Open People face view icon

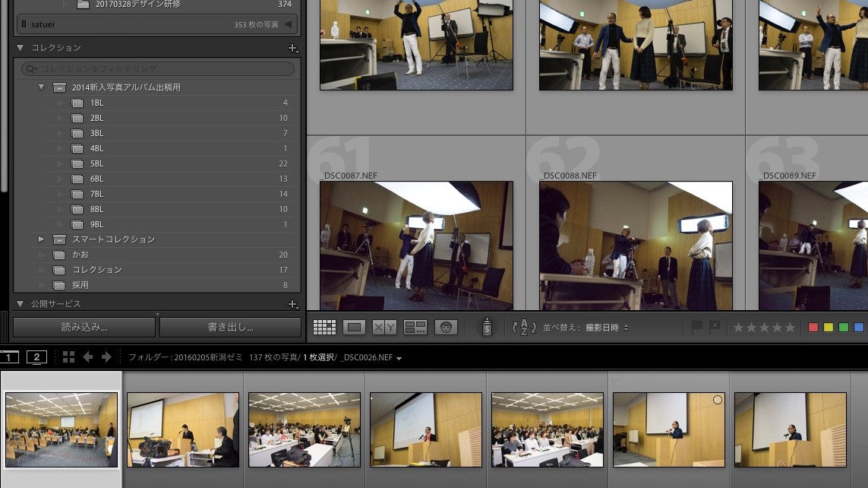click(446, 328)
